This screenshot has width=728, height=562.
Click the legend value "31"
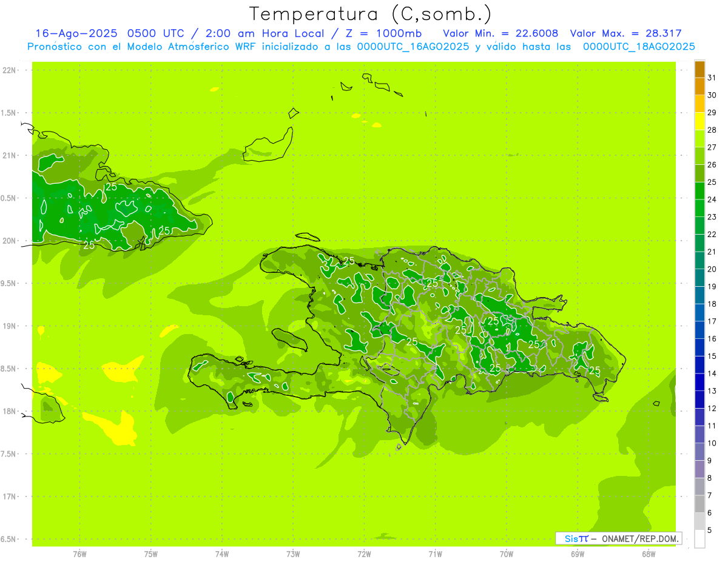coord(712,78)
